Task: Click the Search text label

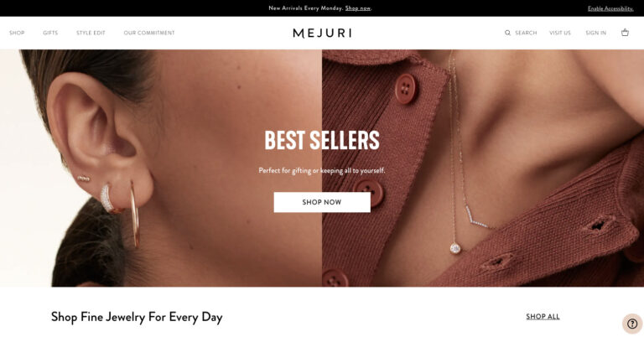Action: [x=526, y=33]
